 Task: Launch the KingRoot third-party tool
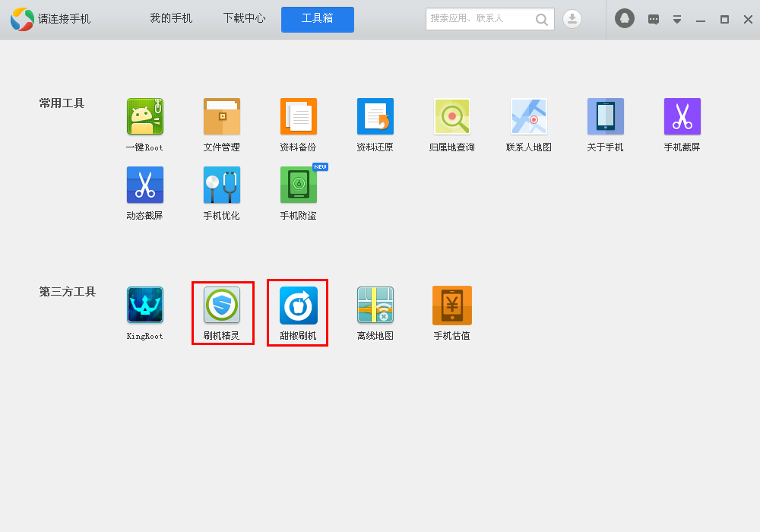145,305
